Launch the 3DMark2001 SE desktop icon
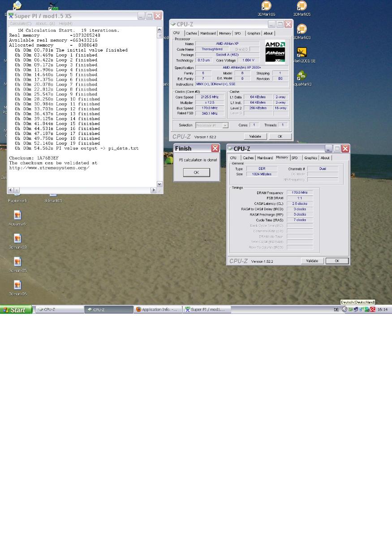 pyautogui.click(x=302, y=52)
